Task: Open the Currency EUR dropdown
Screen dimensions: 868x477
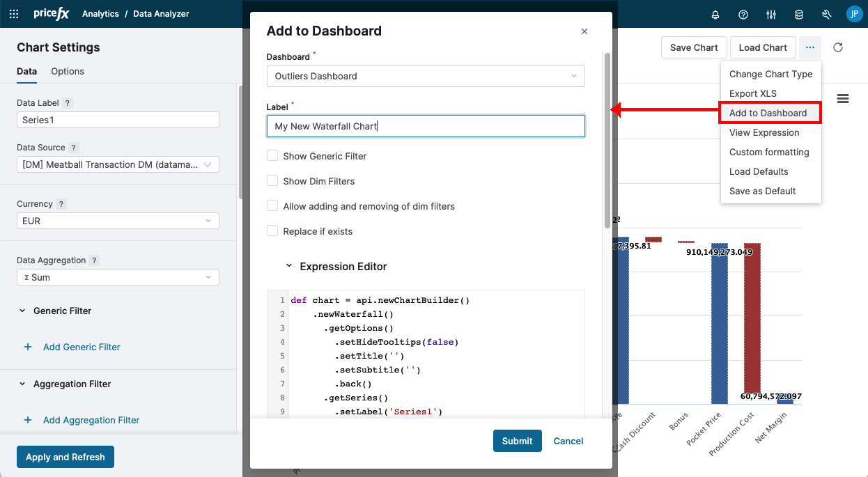Action: pyautogui.click(x=118, y=221)
